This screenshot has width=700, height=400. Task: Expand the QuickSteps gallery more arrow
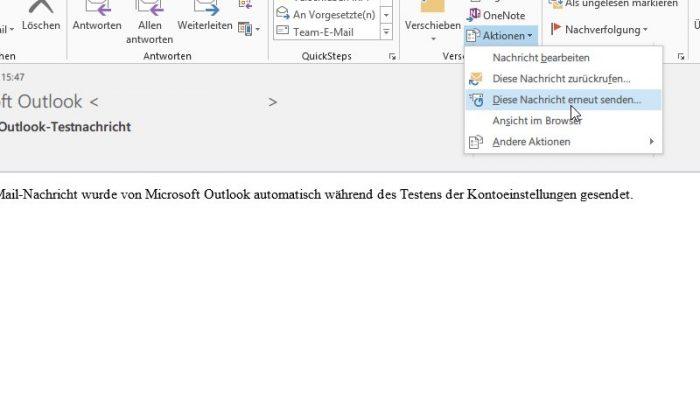[x=386, y=32]
